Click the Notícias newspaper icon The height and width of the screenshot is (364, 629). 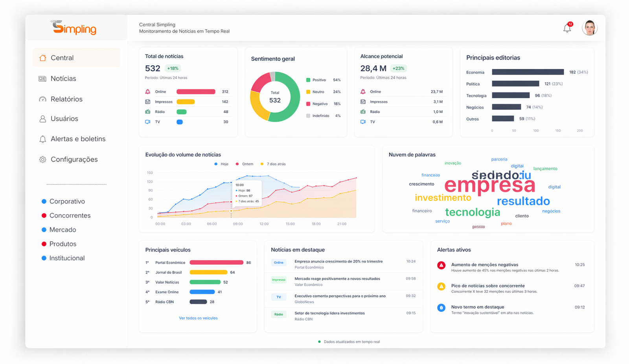[x=42, y=79]
